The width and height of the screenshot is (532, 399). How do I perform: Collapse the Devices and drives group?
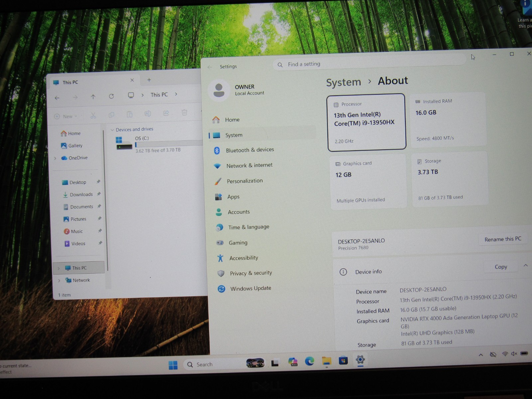point(112,130)
